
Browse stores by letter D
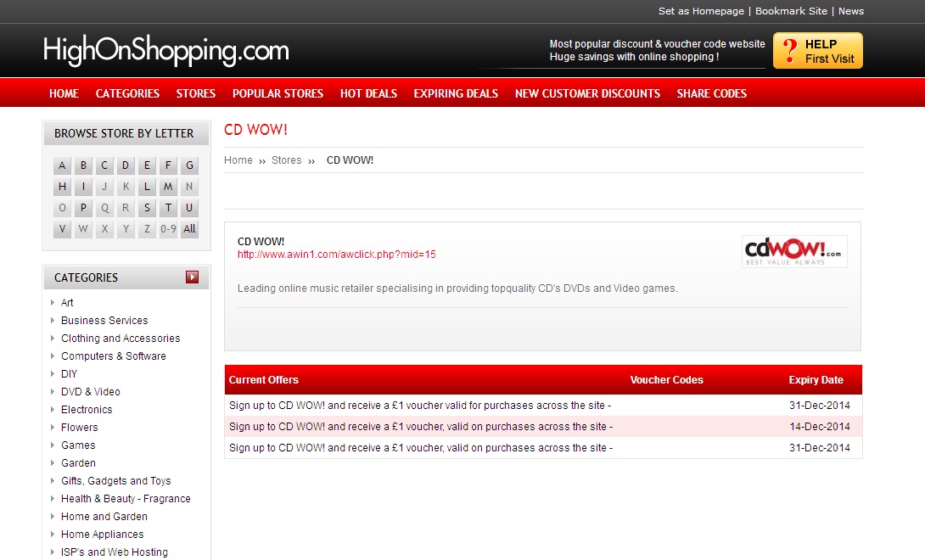click(126, 165)
